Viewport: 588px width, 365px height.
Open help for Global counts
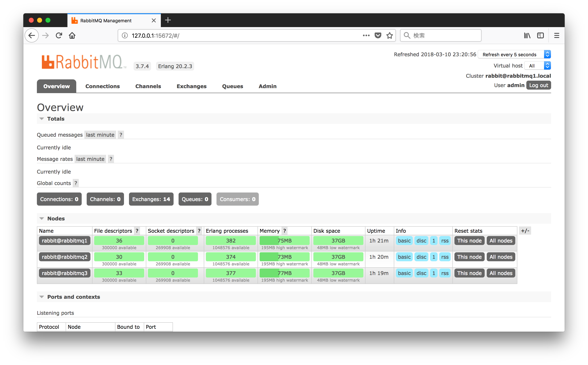tap(76, 183)
